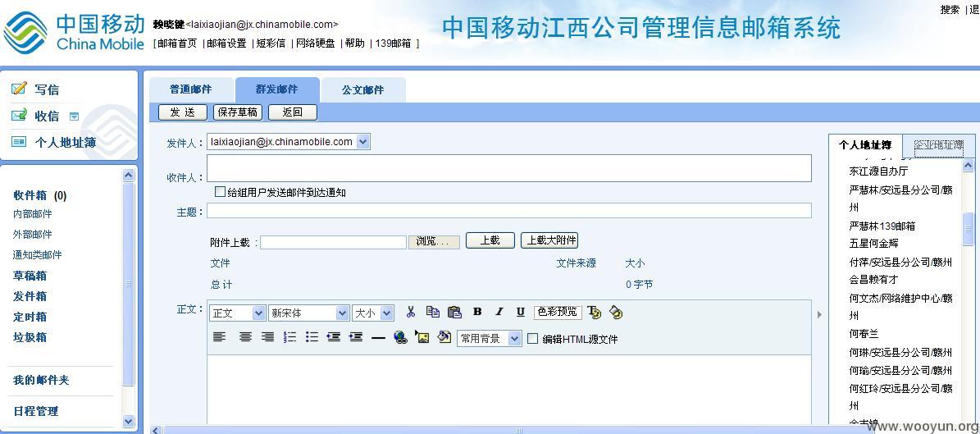This screenshot has width=980, height=434.
Task: Click the 返回 back button
Action: [293, 112]
